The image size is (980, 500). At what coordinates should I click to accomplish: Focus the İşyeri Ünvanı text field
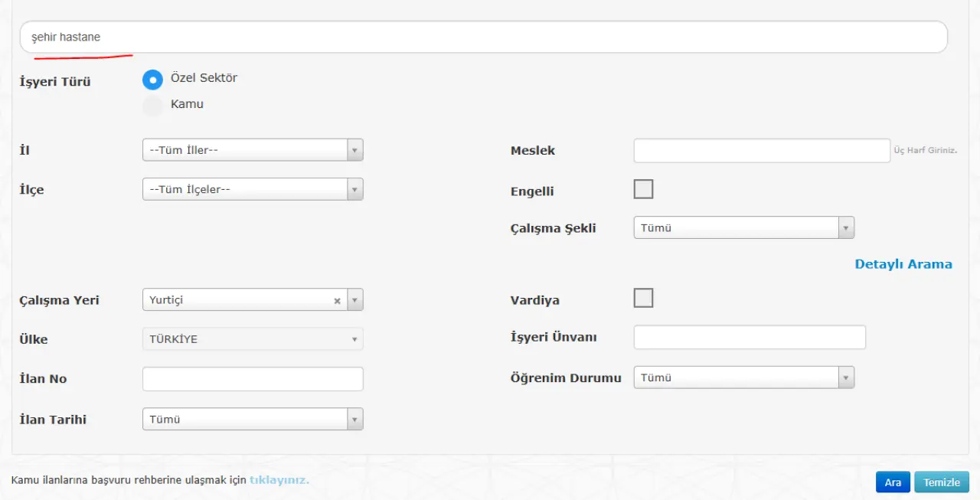[x=750, y=338]
